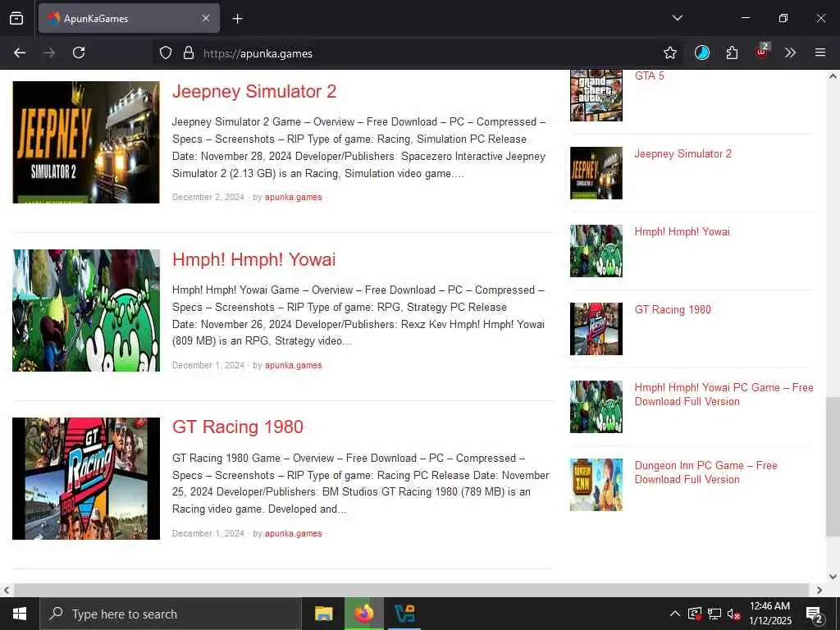
Task: Click the Jeepney Simulator 2 sidebar thumbnail
Action: [x=596, y=173]
